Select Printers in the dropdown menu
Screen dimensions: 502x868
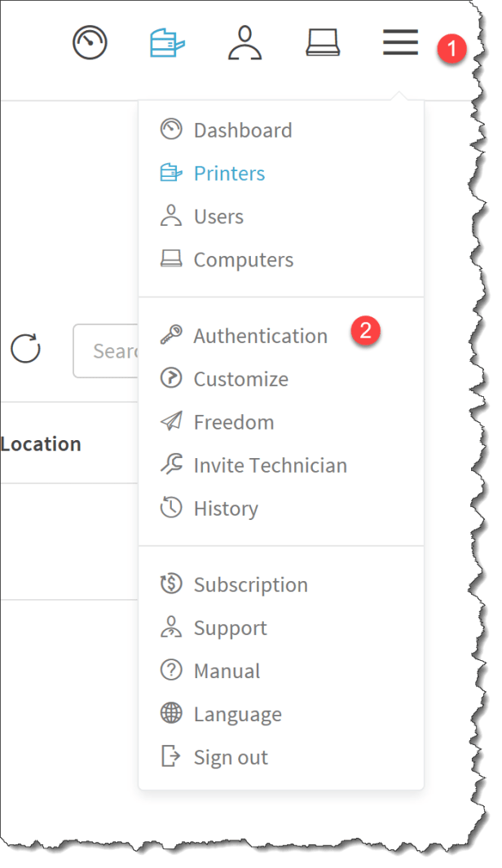(229, 174)
